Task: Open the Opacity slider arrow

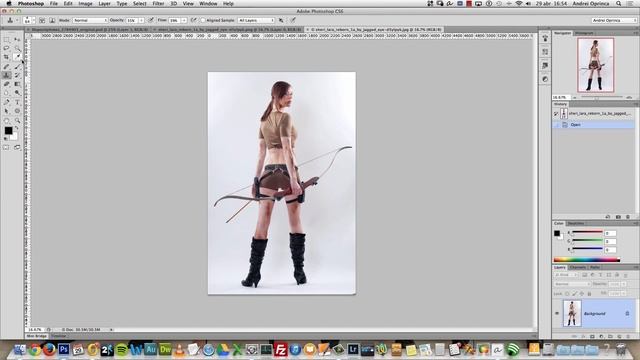Action: 141,20
